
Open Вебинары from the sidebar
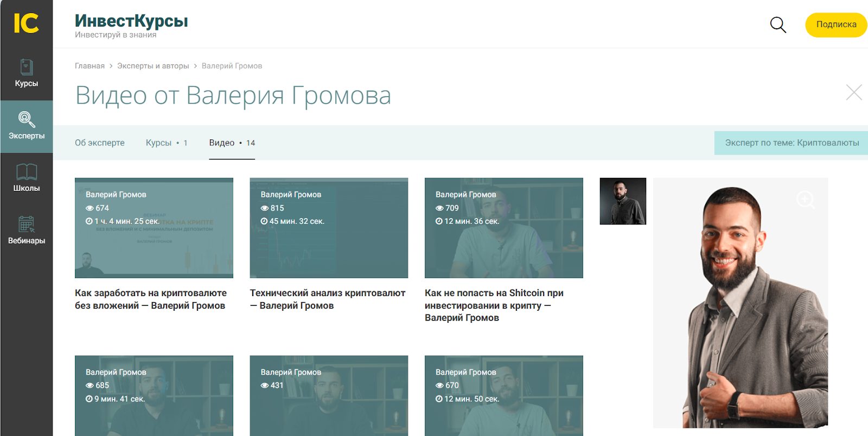[26, 230]
